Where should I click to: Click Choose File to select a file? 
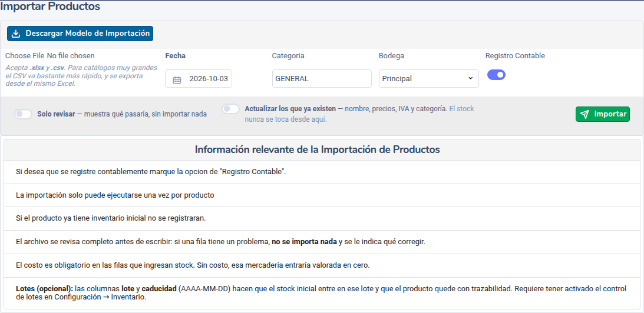point(25,56)
